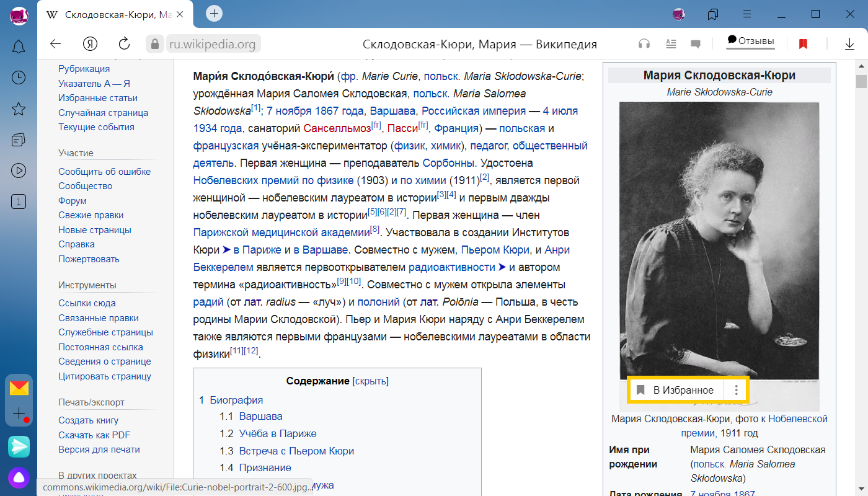Open Создать книгу link
868x496 pixels.
pyautogui.click(x=89, y=420)
